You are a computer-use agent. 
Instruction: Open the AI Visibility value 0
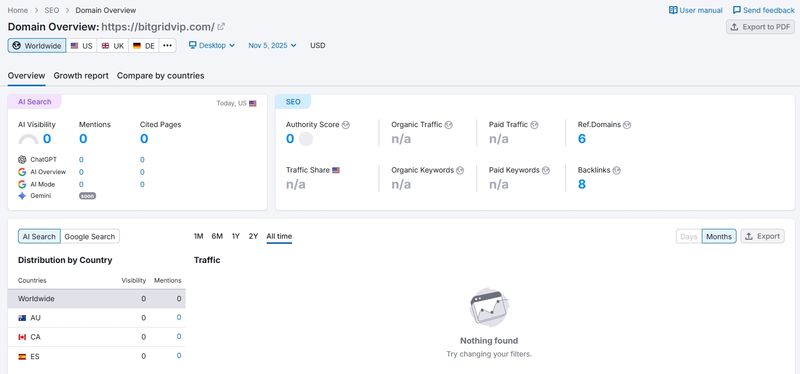[x=47, y=139]
